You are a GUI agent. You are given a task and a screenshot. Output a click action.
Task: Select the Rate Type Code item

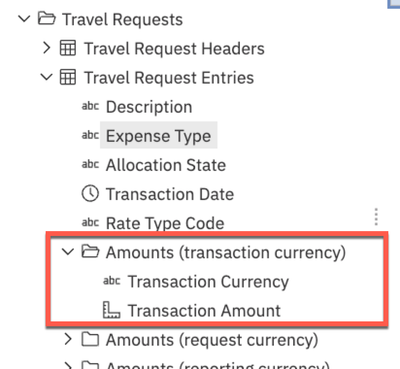(165, 223)
